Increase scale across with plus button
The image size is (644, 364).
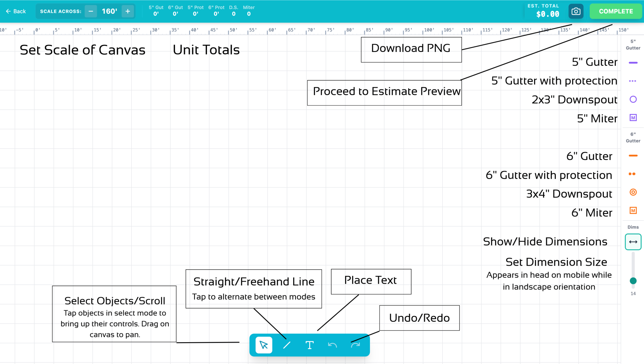click(x=128, y=11)
